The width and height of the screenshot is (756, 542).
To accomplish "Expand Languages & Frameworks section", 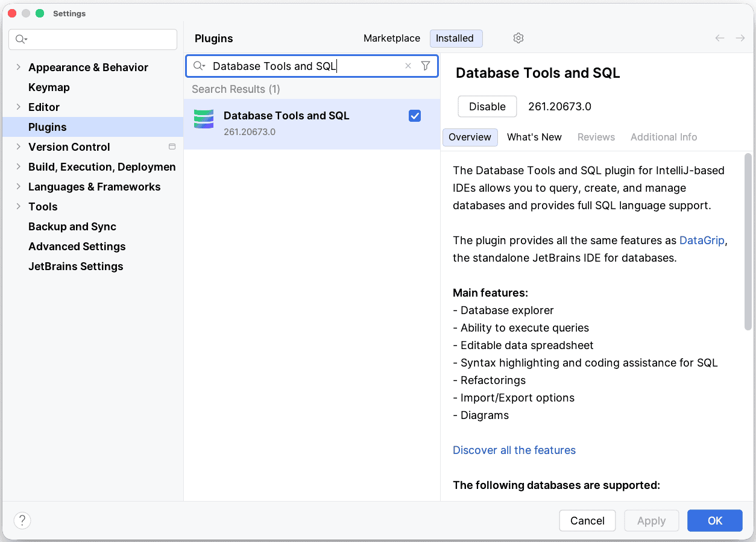I will 18,186.
